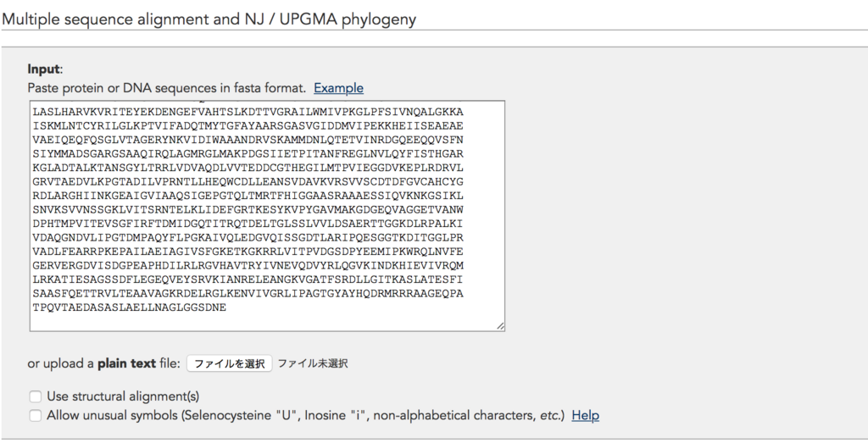Place cursor on line starting SNVKSVVNSSGKLVI

click(x=248, y=209)
